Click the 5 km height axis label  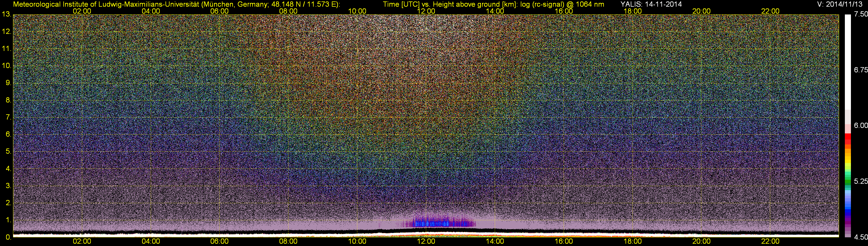coord(8,152)
